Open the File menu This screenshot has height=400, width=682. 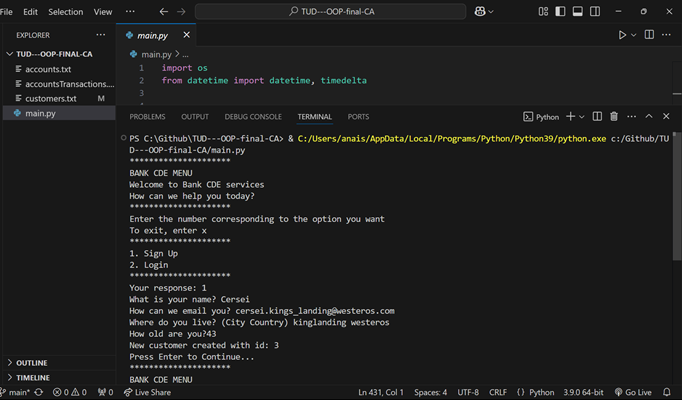point(6,12)
